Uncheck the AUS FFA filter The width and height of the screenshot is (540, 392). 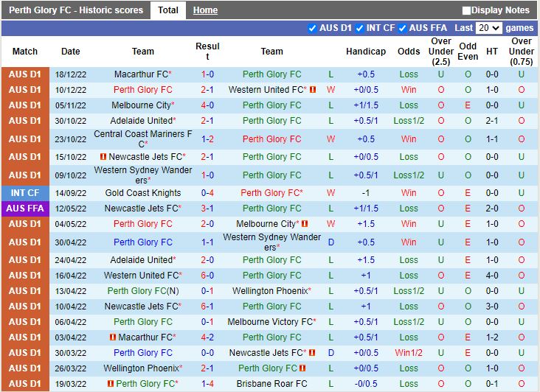(x=402, y=28)
